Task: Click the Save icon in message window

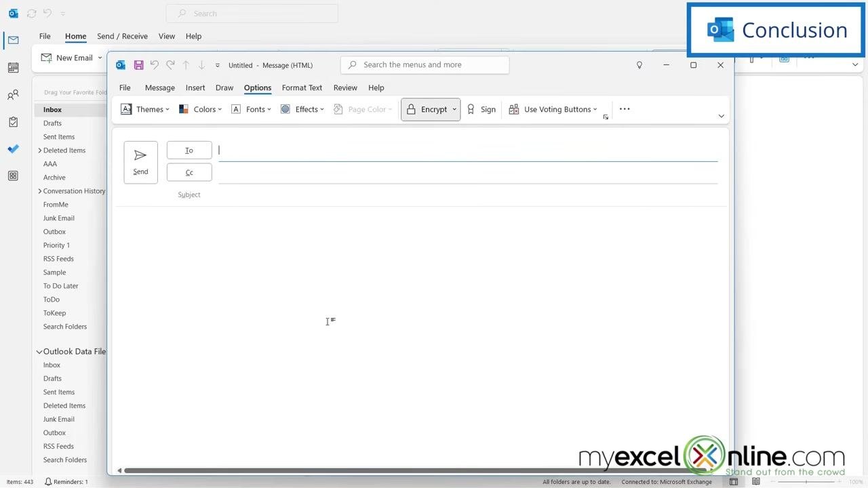Action: pos(138,65)
